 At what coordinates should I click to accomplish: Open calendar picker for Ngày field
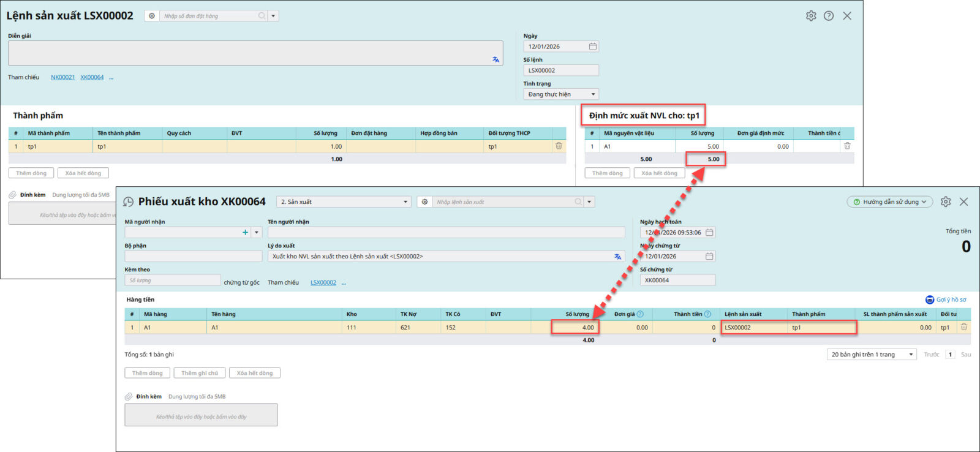[592, 47]
